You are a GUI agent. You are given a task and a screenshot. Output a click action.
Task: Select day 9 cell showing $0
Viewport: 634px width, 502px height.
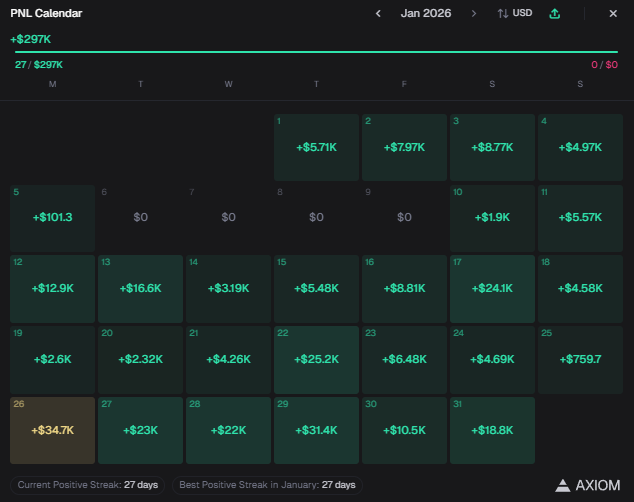[404, 218]
